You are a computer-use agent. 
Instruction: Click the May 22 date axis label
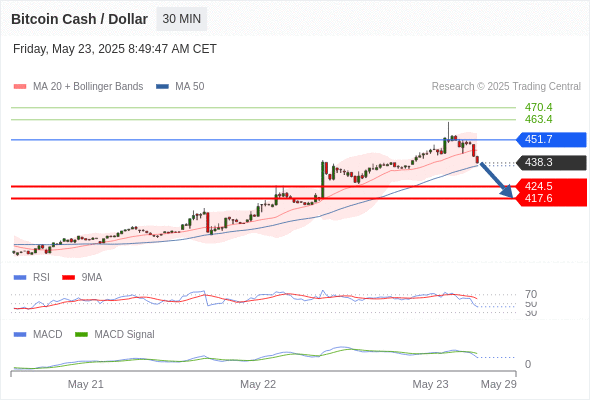coord(258,384)
